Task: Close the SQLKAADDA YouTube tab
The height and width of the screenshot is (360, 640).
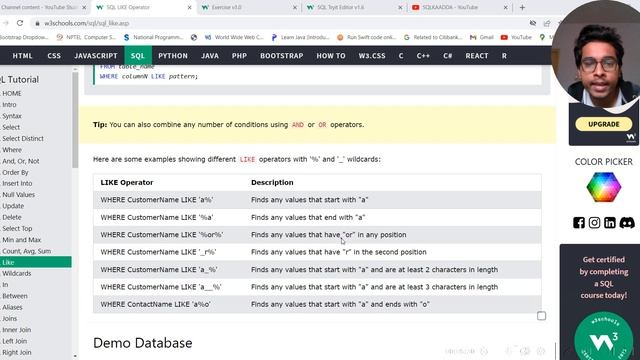Action: click(505, 7)
